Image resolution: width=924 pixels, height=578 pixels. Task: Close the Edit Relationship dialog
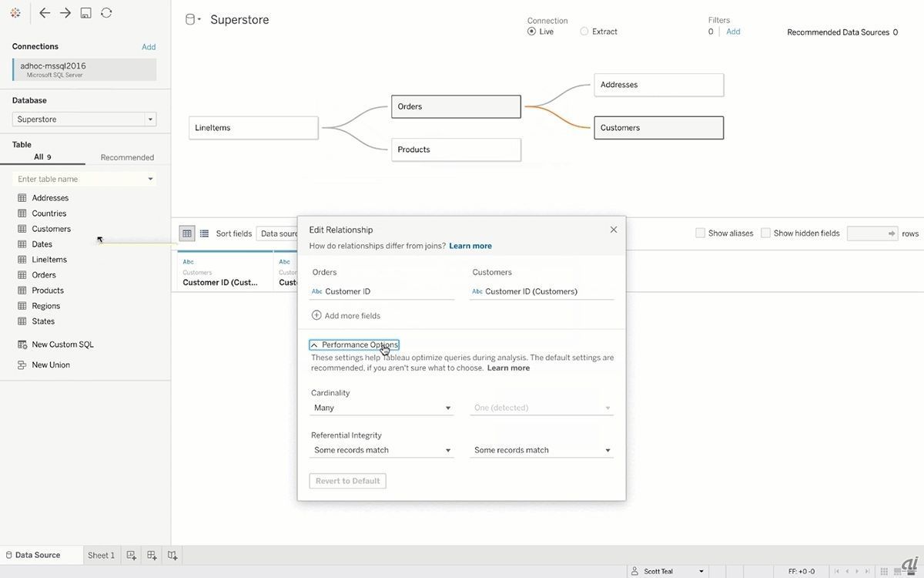pos(614,230)
